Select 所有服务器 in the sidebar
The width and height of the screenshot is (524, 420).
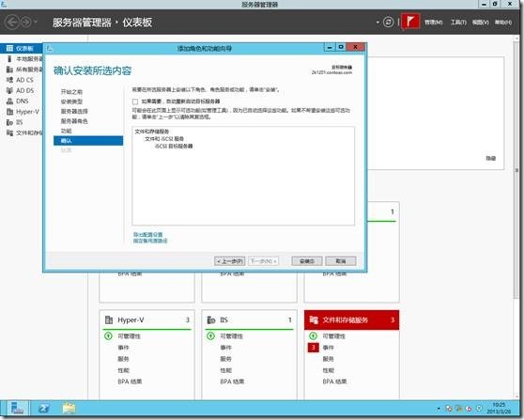[x=24, y=70]
